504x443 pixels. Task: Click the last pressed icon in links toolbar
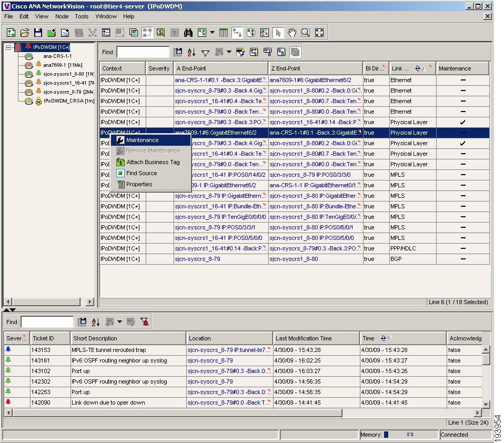pos(295,52)
